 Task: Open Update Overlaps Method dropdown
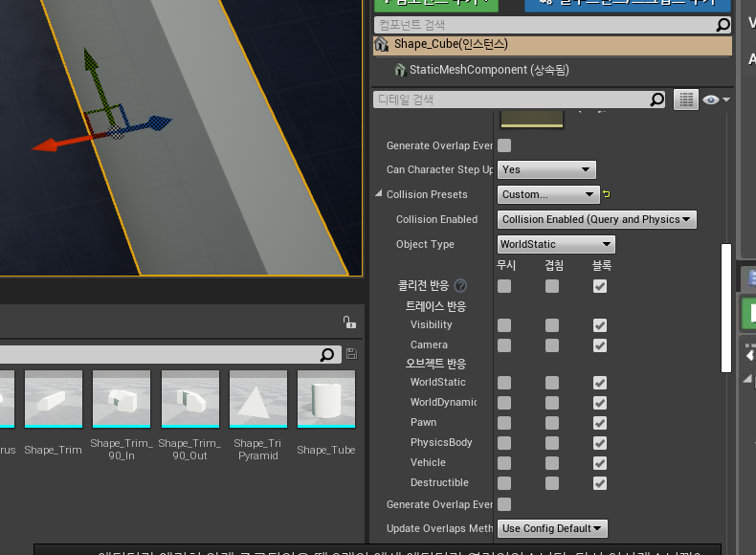pyautogui.click(x=552, y=528)
